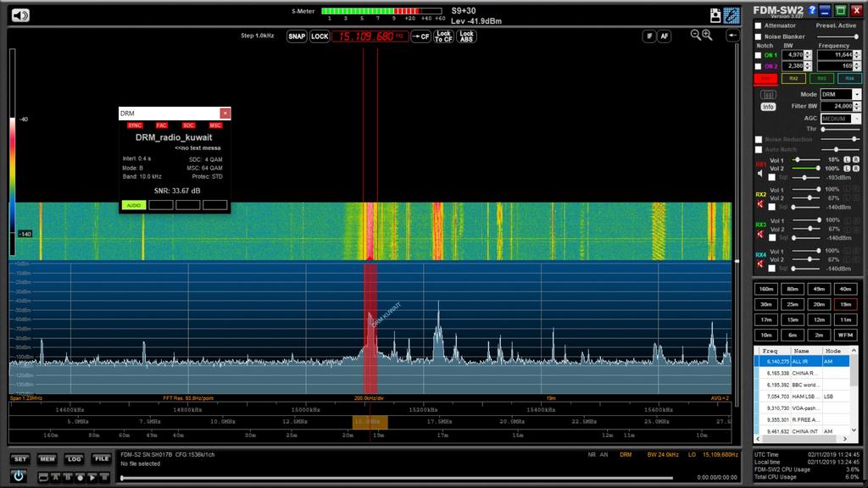
Task: Open the FILE button
Action: pyautogui.click(x=102, y=458)
